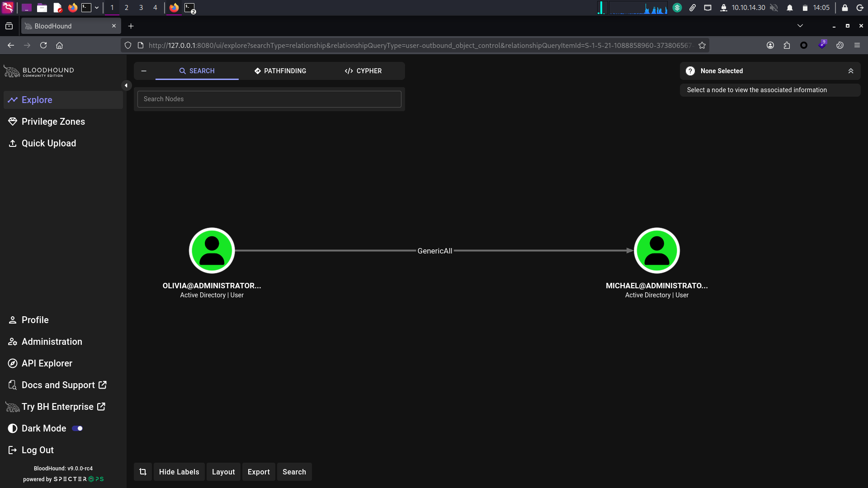Open the Export menu
868x488 pixels.
tap(259, 472)
